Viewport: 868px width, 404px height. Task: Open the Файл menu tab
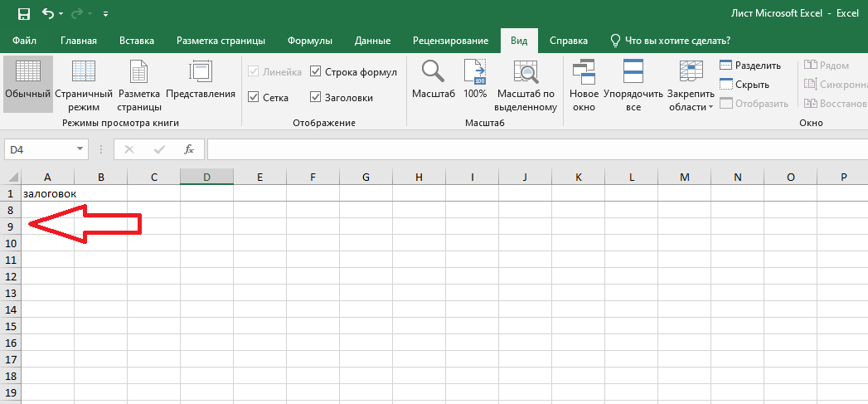24,41
